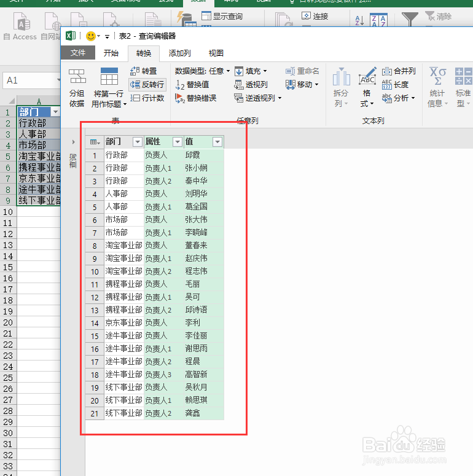Screen dimensions: 473x476
Task: Click the Excel logo in editor title
Action: point(71,36)
